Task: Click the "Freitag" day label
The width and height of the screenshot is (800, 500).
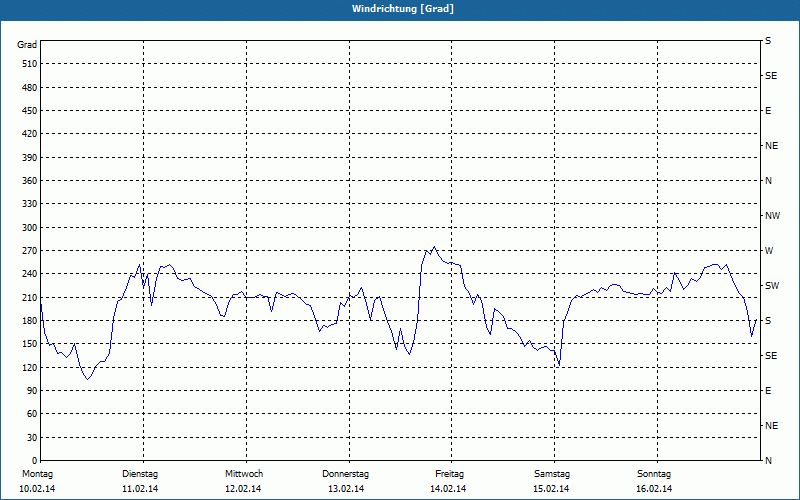Action: (449, 474)
